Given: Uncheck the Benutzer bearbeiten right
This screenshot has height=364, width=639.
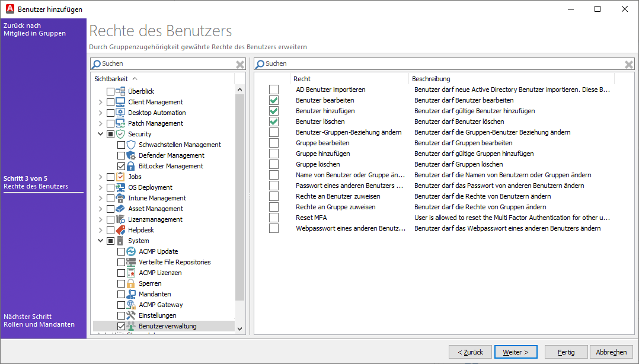Looking at the screenshot, I should (273, 100).
